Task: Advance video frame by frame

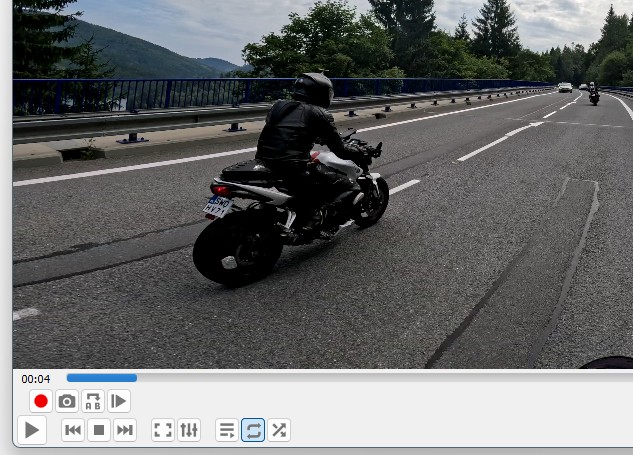Action: pyautogui.click(x=119, y=401)
